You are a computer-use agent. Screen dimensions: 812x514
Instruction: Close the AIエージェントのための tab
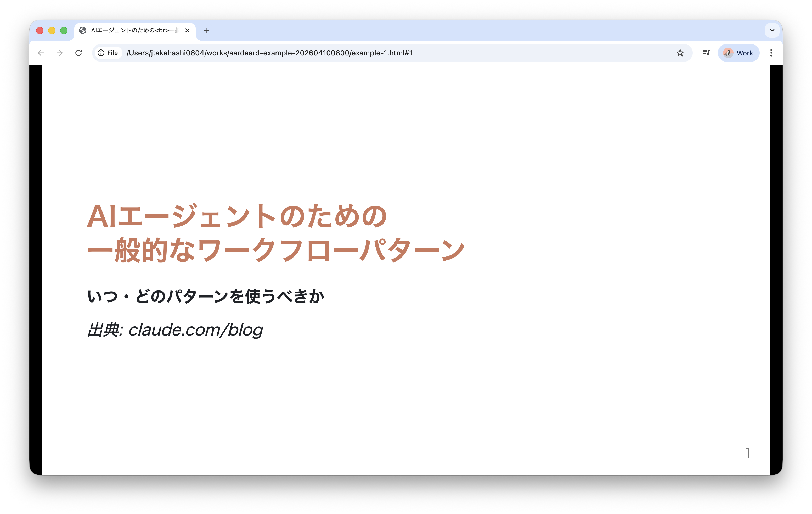pyautogui.click(x=187, y=31)
